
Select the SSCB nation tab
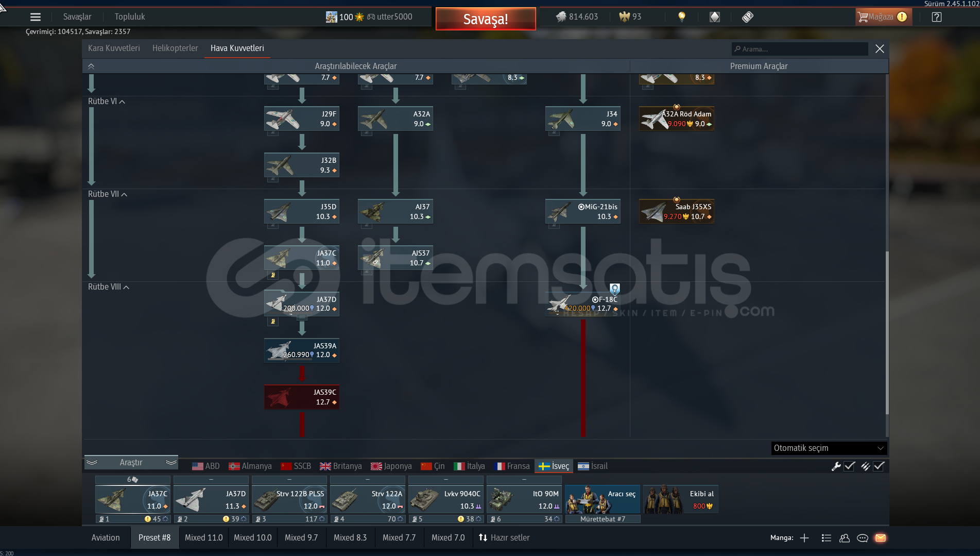296,466
